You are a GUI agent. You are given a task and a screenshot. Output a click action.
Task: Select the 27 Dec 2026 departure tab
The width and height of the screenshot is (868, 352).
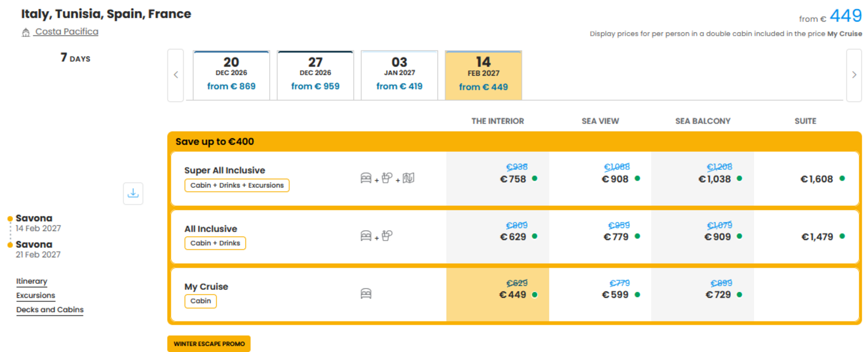click(x=315, y=75)
